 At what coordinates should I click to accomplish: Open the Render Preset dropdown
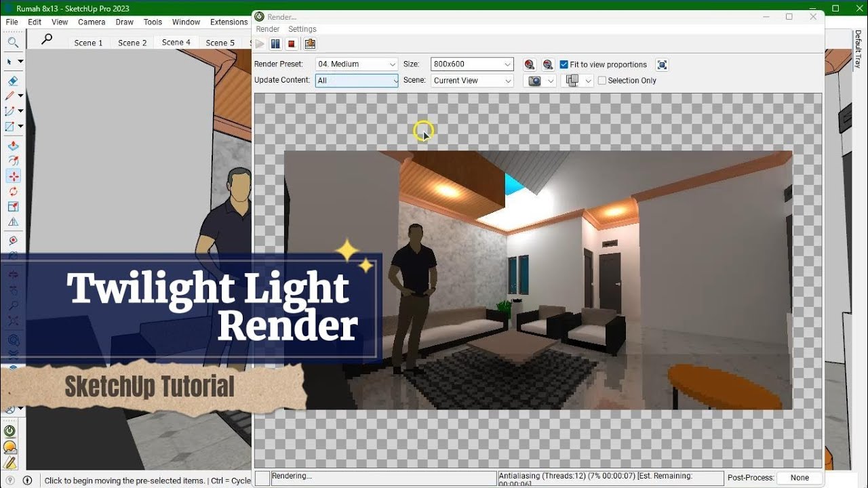point(357,64)
